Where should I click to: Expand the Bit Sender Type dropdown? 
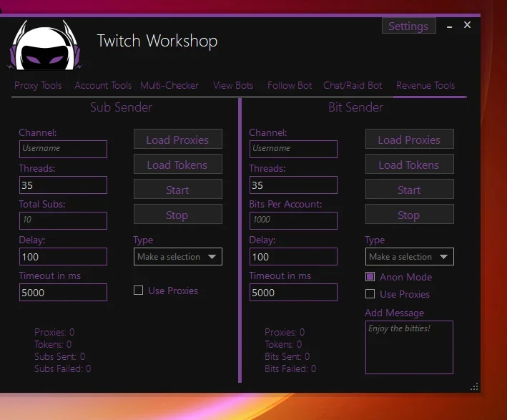(x=410, y=257)
